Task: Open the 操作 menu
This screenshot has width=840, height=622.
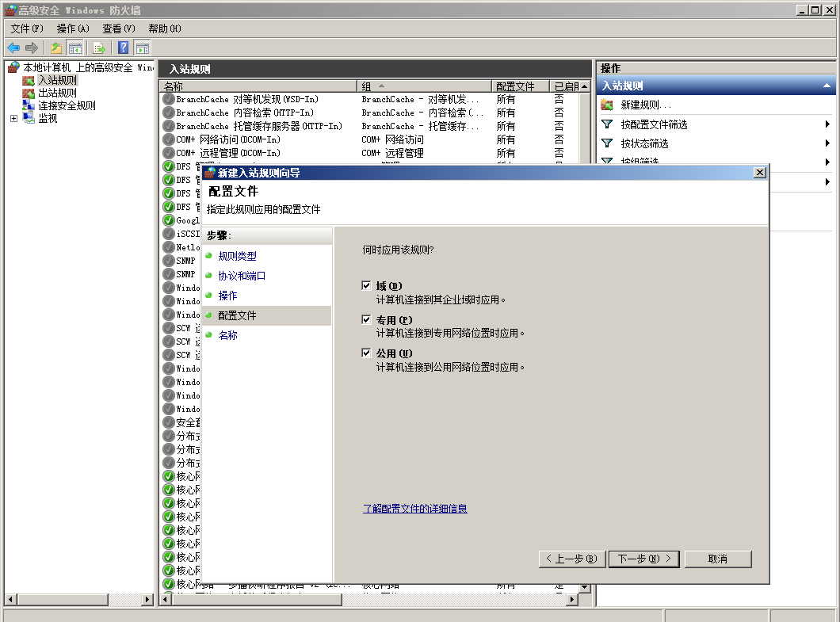Action: point(72,28)
